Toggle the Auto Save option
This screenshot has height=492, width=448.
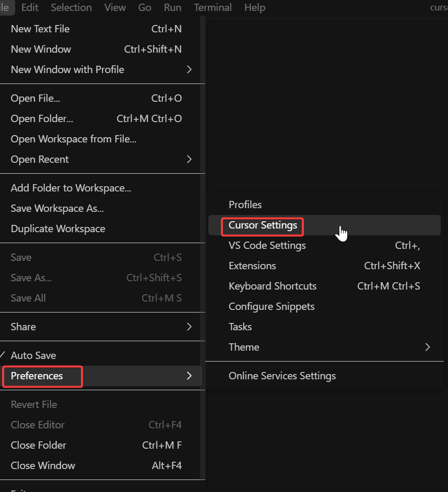point(33,355)
